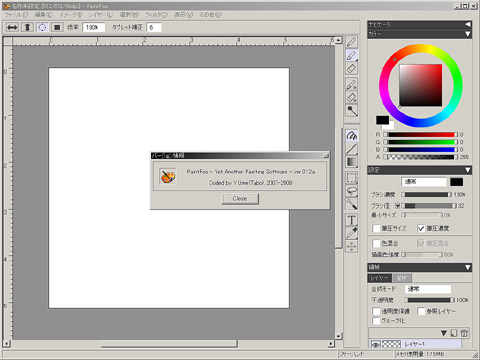Click the solid square brush shape icon
Image resolution: width=480 pixels, height=360 pixels.
pos(57,27)
